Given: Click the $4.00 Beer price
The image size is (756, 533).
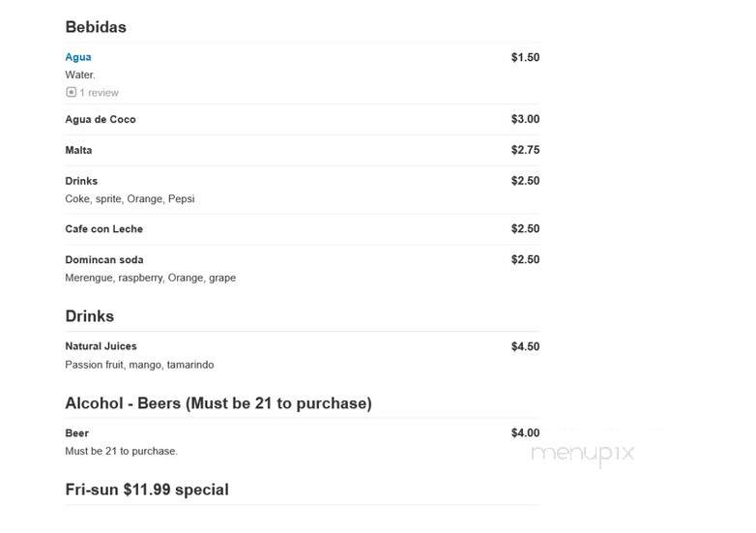Looking at the screenshot, I should tap(526, 432).
